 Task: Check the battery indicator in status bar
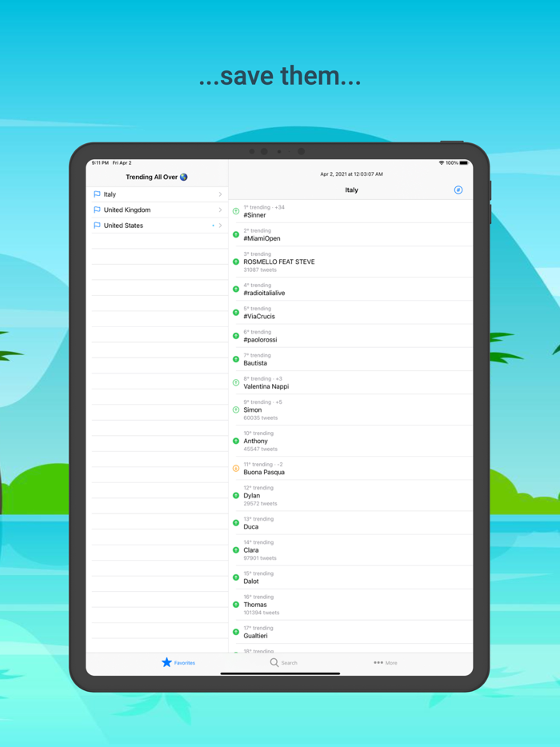pos(464,163)
